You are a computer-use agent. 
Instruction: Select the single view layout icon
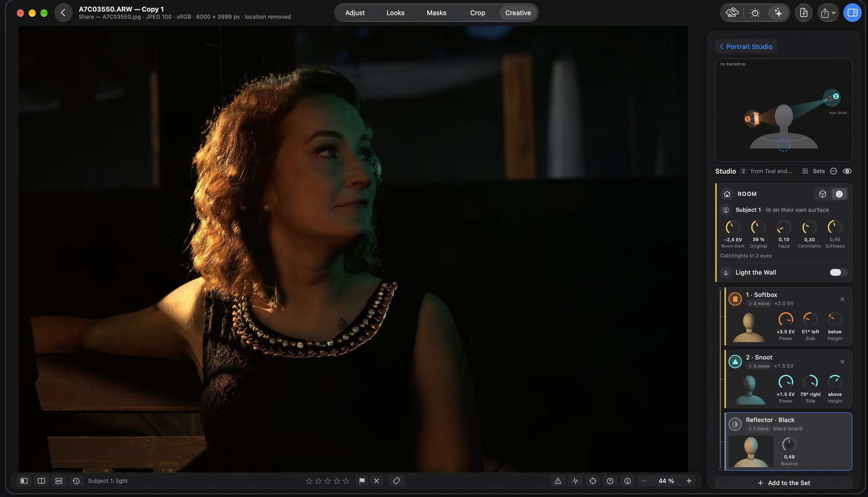pyautogui.click(x=24, y=481)
